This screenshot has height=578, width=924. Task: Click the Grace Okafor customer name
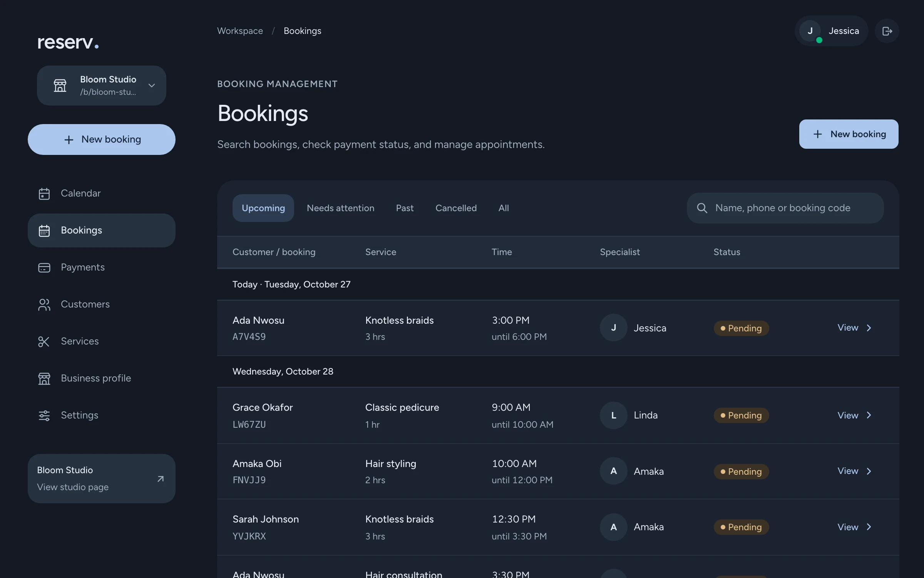point(263,407)
